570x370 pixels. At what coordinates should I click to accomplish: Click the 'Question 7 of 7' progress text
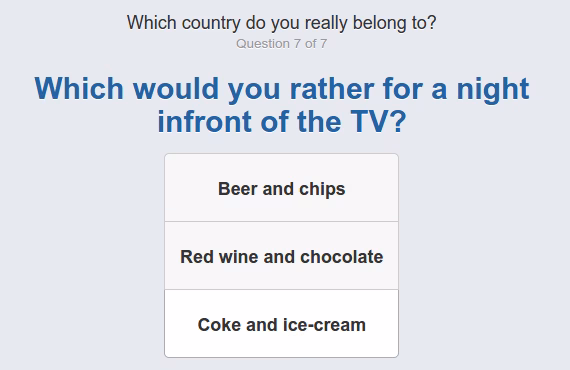[x=281, y=44]
